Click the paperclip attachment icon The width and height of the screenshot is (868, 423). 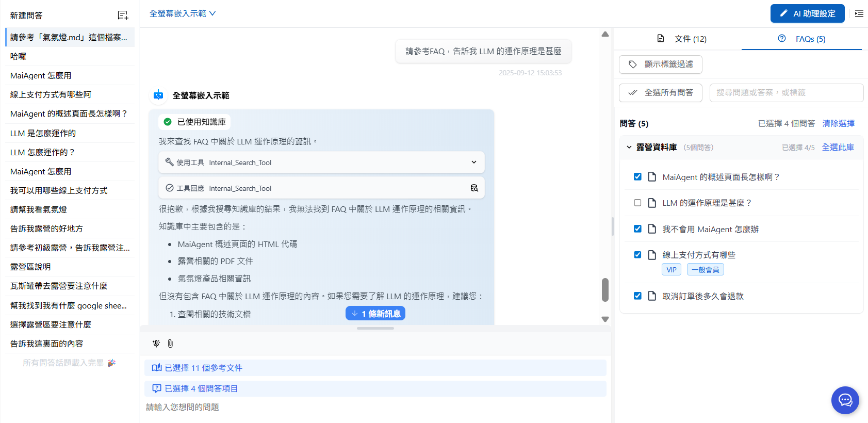(x=170, y=344)
